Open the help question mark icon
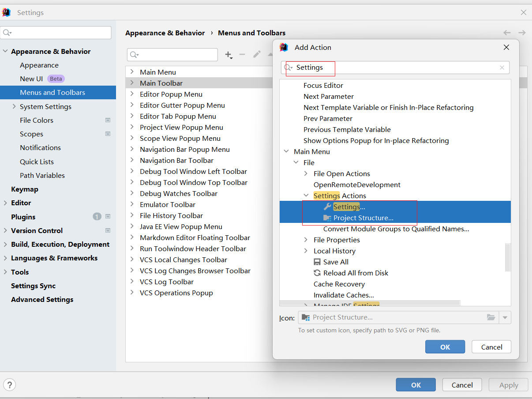Screen dimensions: 532x399 pos(9,385)
